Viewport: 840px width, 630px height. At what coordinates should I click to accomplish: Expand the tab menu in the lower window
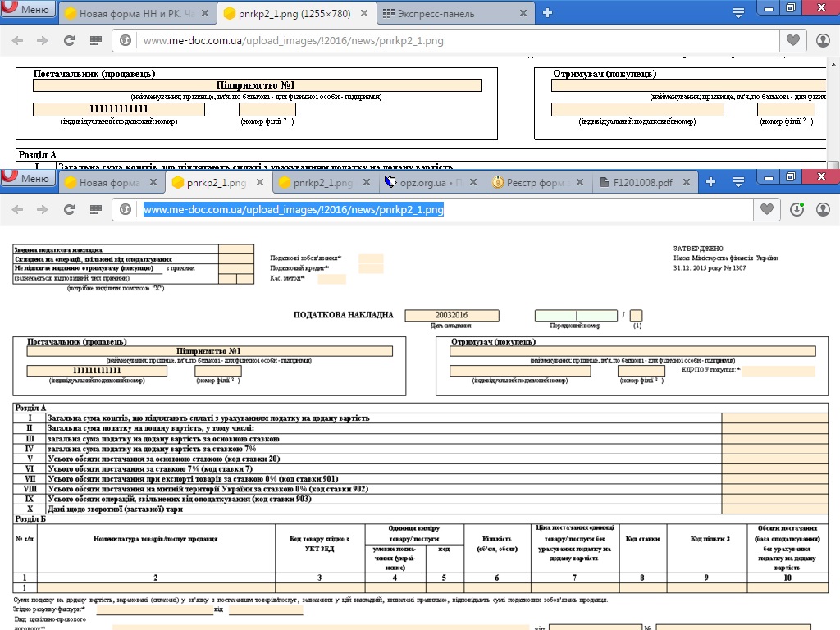pyautogui.click(x=737, y=182)
